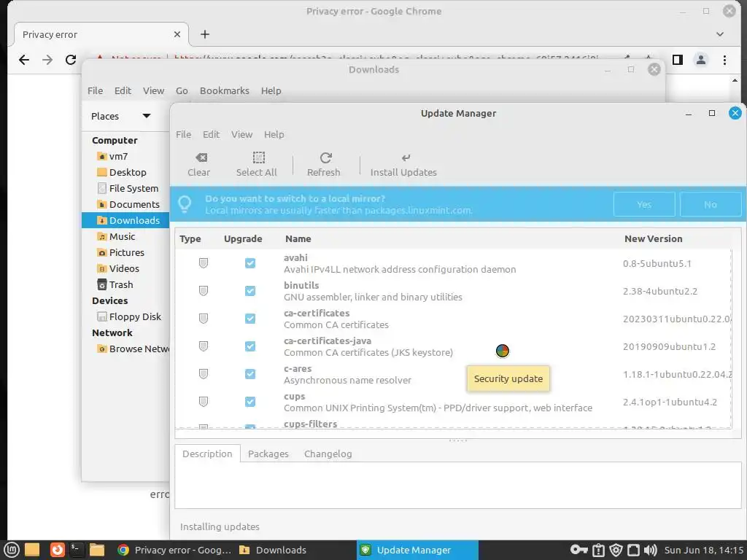This screenshot has height=560, width=747.
Task: Click the lightbulb icon in mirror banner
Action: 185,204
